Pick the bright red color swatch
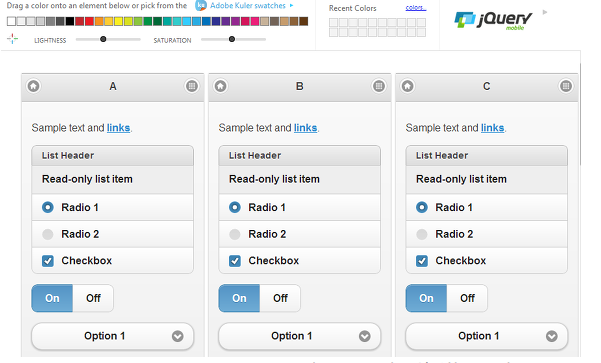The height and width of the screenshot is (363, 601). (89, 21)
